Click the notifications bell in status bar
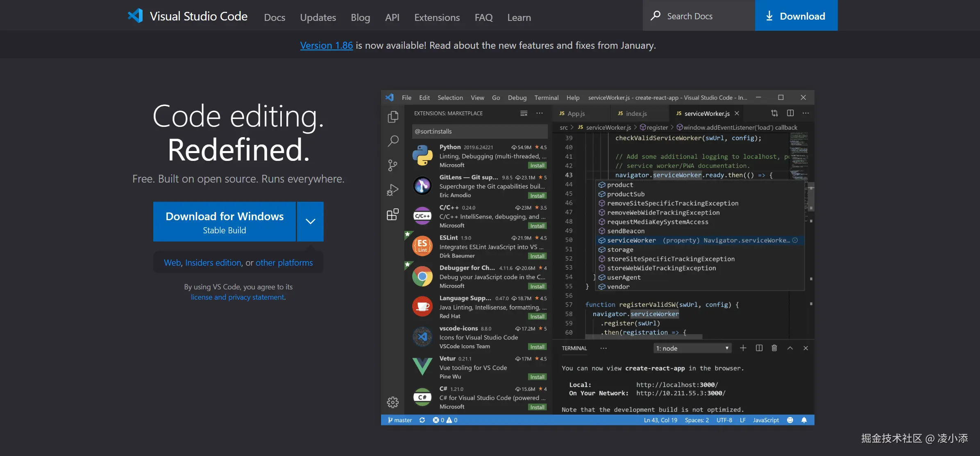This screenshot has width=980, height=456. 804,420
